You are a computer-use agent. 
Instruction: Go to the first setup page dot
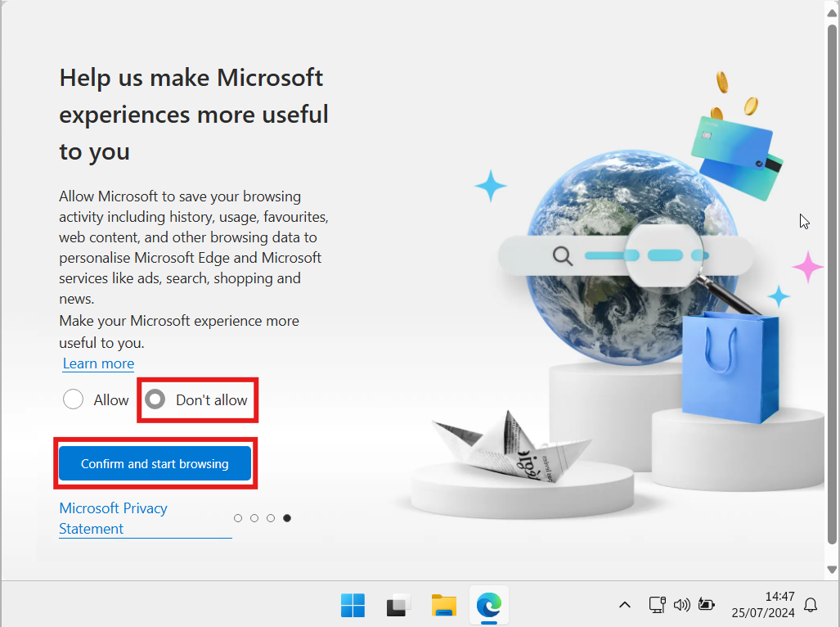(238, 518)
